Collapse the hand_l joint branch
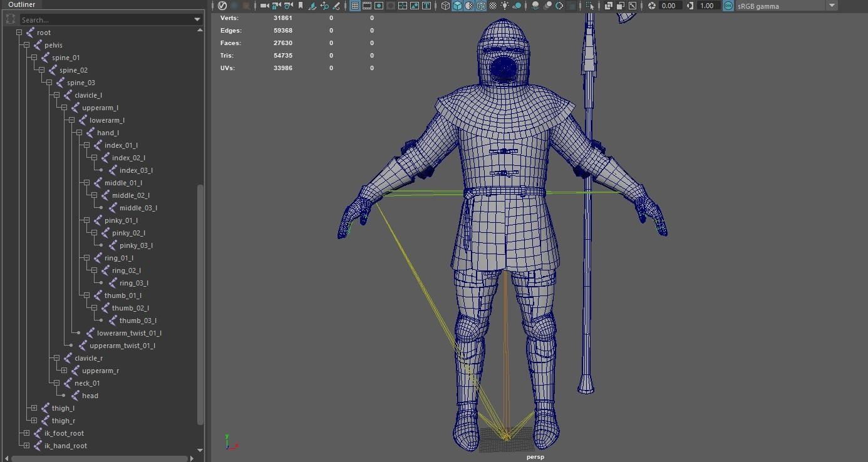The height and width of the screenshot is (462, 868). [x=79, y=133]
